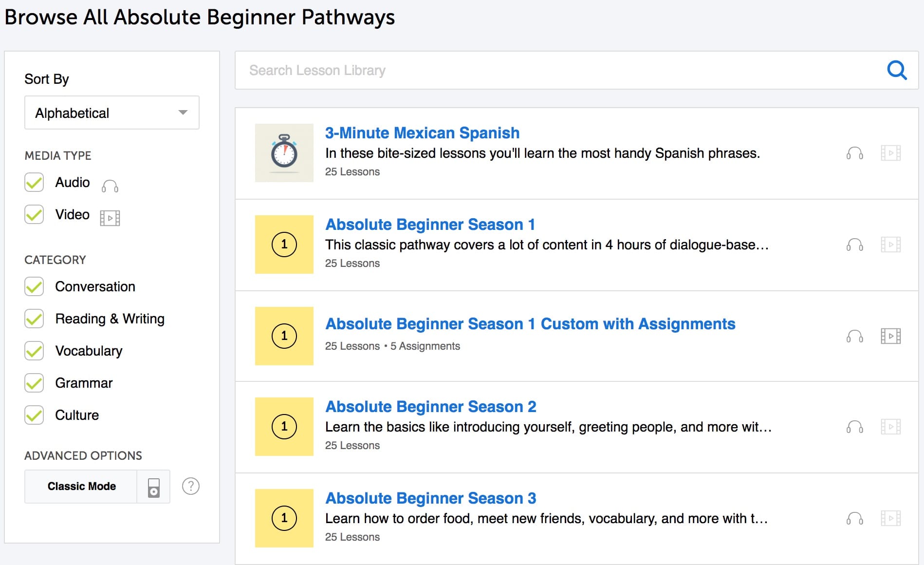Toggle the Conversation category checkbox
The height and width of the screenshot is (565, 924).
pyautogui.click(x=34, y=287)
